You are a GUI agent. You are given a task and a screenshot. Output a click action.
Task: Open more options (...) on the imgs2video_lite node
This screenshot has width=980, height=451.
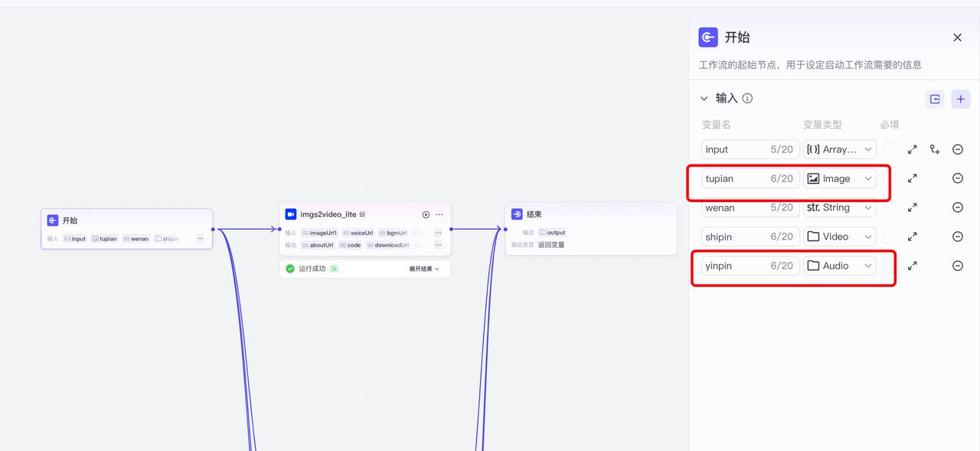(x=439, y=214)
